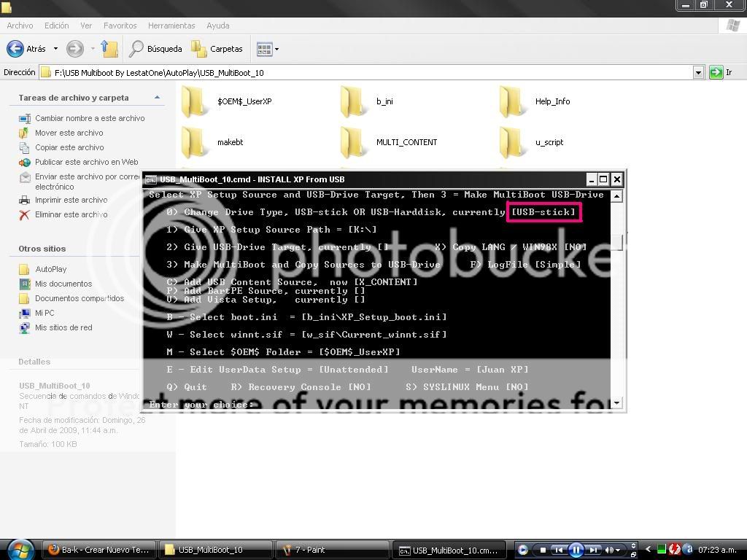The width and height of the screenshot is (747, 560).
Task: Switch to USB_MultiBoot_10 folder taskbar button
Action: (x=215, y=551)
